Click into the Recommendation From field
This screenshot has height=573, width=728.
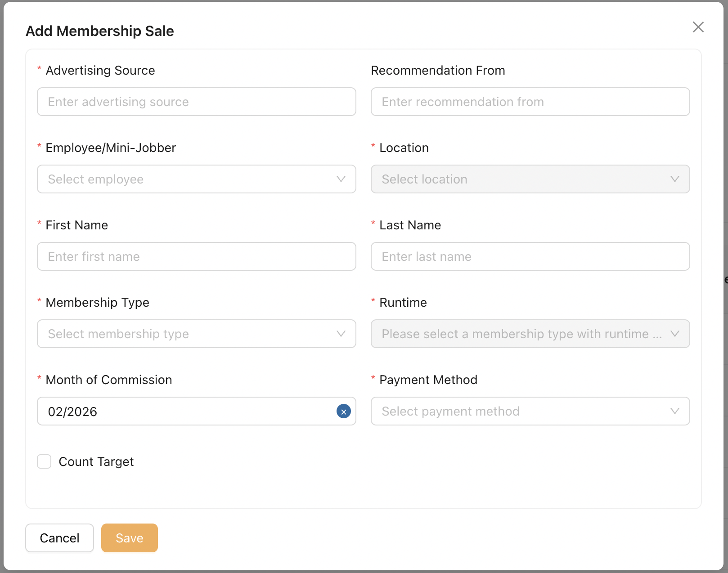[x=530, y=102]
